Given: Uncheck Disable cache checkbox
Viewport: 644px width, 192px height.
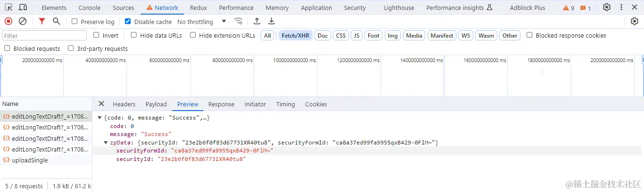Looking at the screenshot, I should 128,22.
